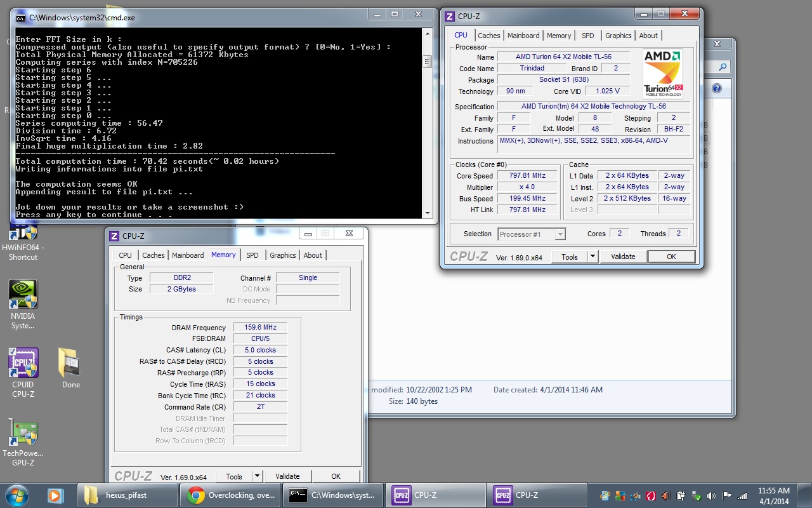812x508 pixels.
Task: Open the SPD tab in CPU window
Action: point(588,36)
